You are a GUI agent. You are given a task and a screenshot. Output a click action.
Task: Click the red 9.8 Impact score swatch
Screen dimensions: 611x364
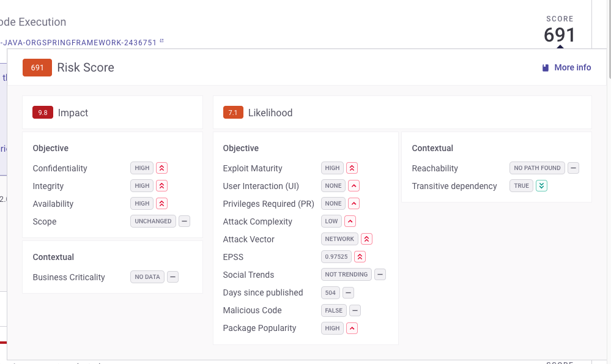coord(43,113)
